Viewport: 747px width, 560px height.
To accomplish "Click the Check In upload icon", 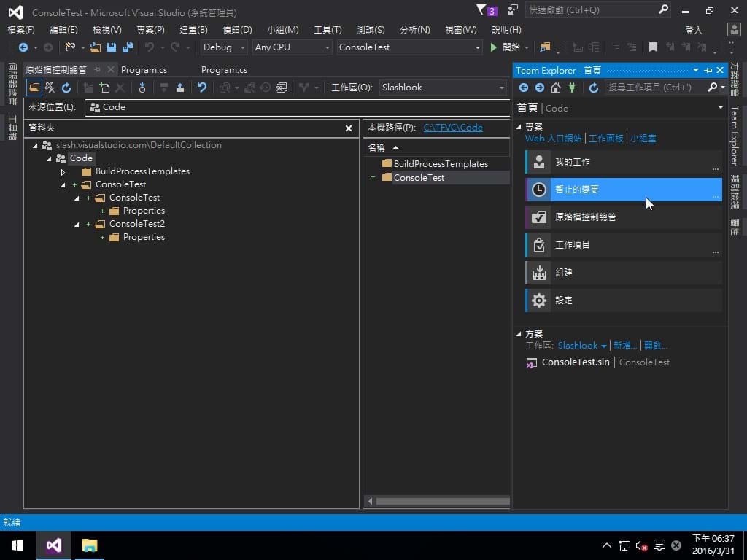I will pyautogui.click(x=180, y=87).
